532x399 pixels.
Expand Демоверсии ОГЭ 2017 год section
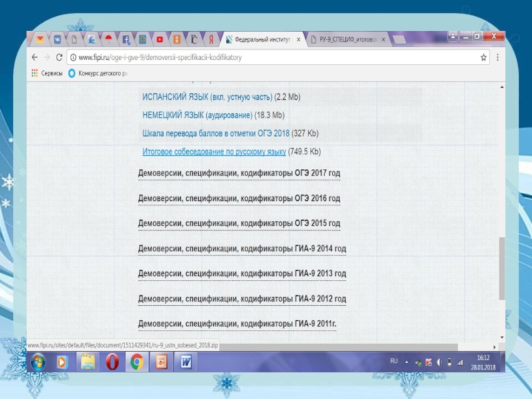point(239,173)
